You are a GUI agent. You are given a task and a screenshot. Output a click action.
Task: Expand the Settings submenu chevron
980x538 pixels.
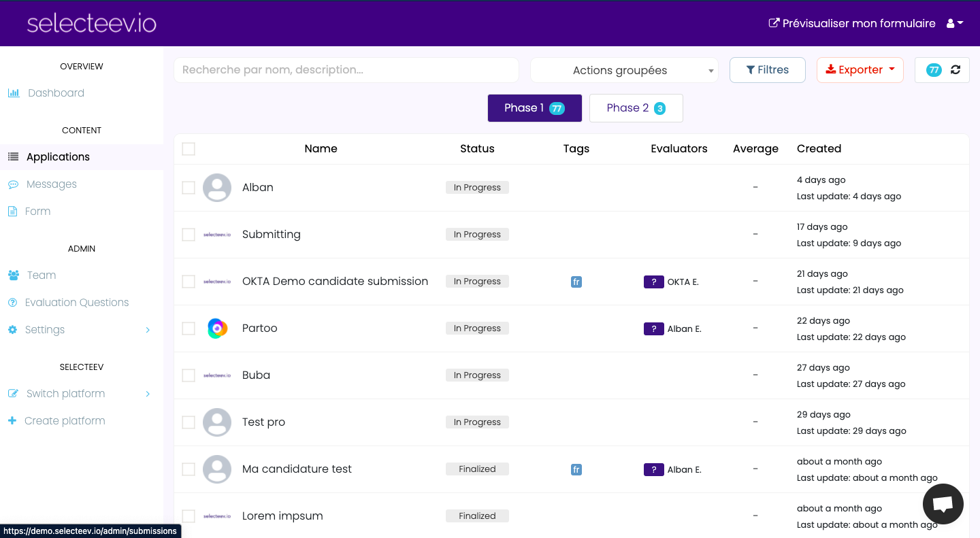148,329
